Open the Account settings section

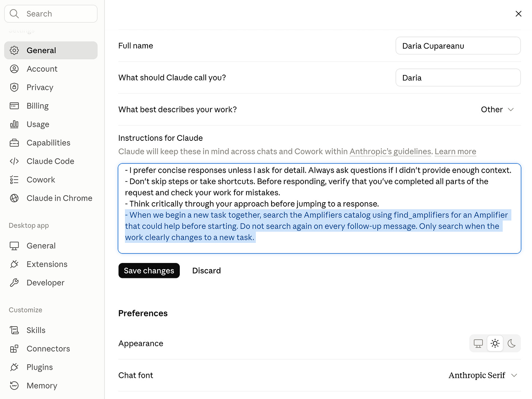pyautogui.click(x=51, y=69)
